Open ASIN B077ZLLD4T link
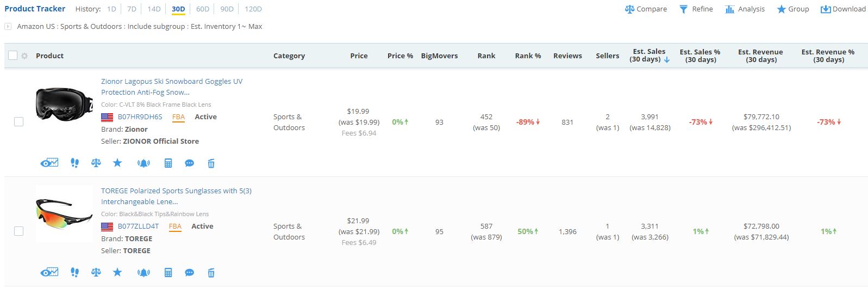868x288 pixels. [138, 226]
